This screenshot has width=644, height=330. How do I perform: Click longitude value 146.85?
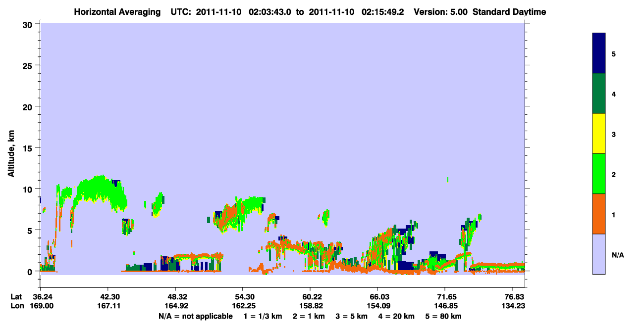pyautogui.click(x=445, y=306)
